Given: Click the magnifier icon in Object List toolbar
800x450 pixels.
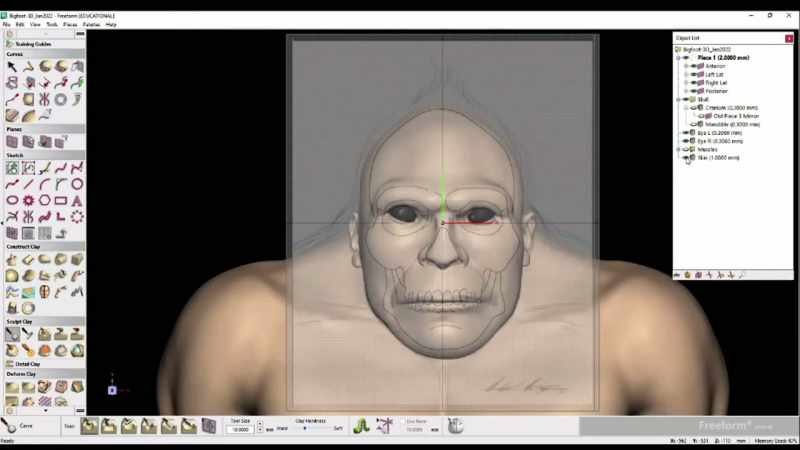Looking at the screenshot, I should click(x=742, y=275).
